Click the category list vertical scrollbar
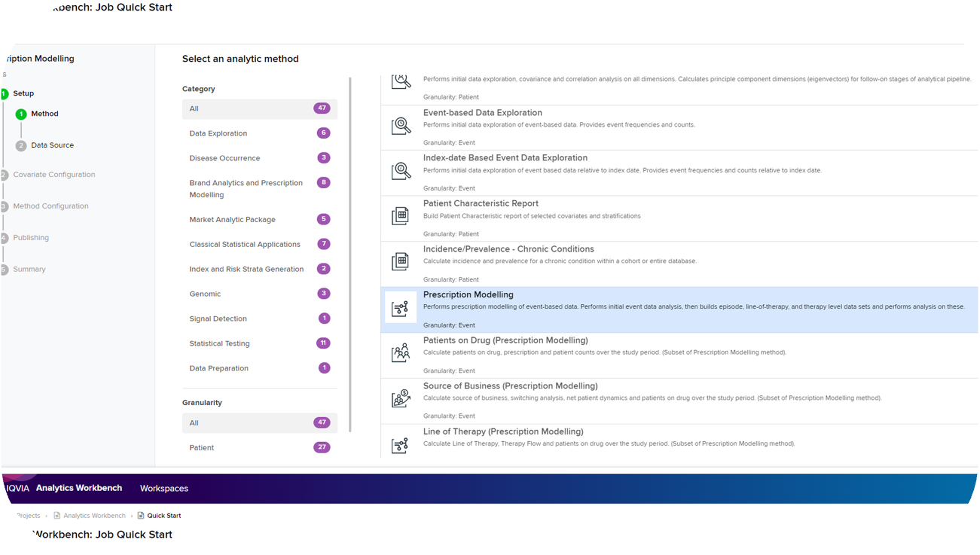 pos(350,254)
